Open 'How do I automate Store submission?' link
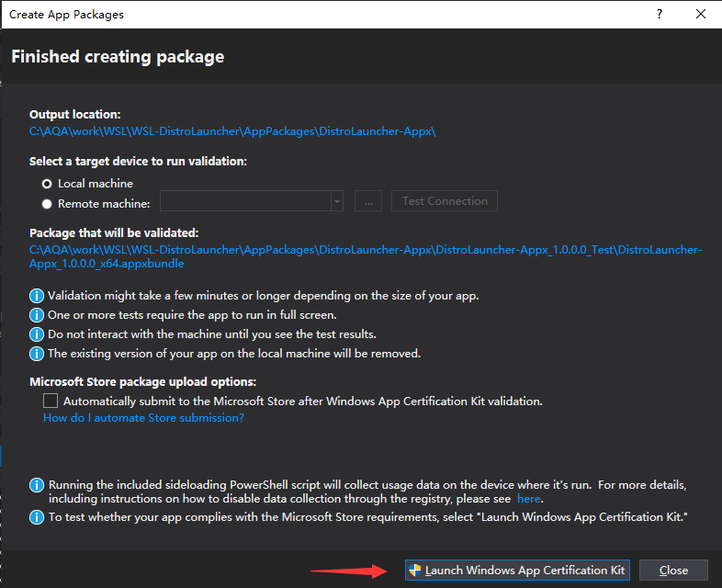Viewport: 722px width, 588px height. click(143, 418)
